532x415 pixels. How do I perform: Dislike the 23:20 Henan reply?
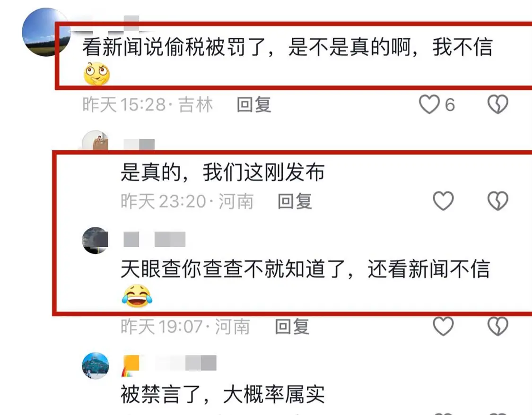(498, 201)
